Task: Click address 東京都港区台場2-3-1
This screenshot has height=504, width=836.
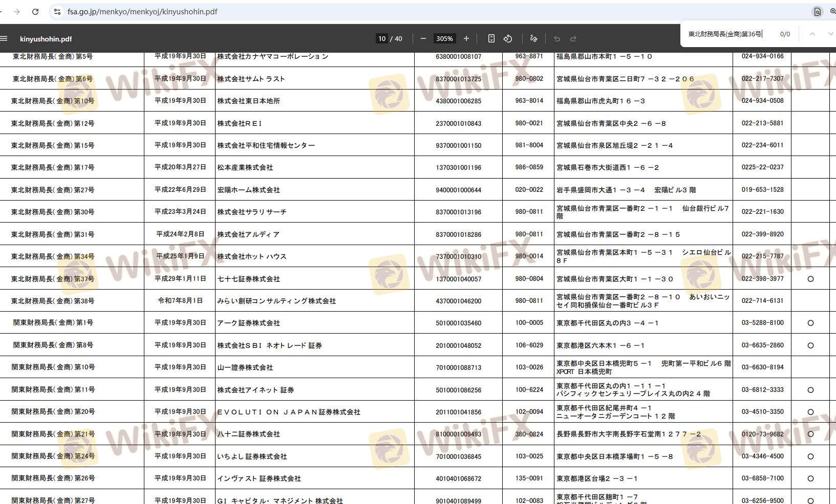Action: (597, 478)
